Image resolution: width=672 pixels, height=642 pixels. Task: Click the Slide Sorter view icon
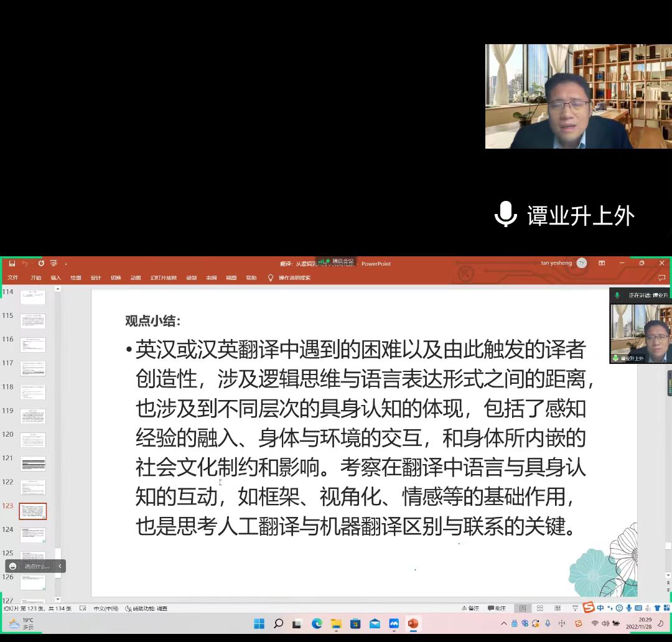point(540,608)
